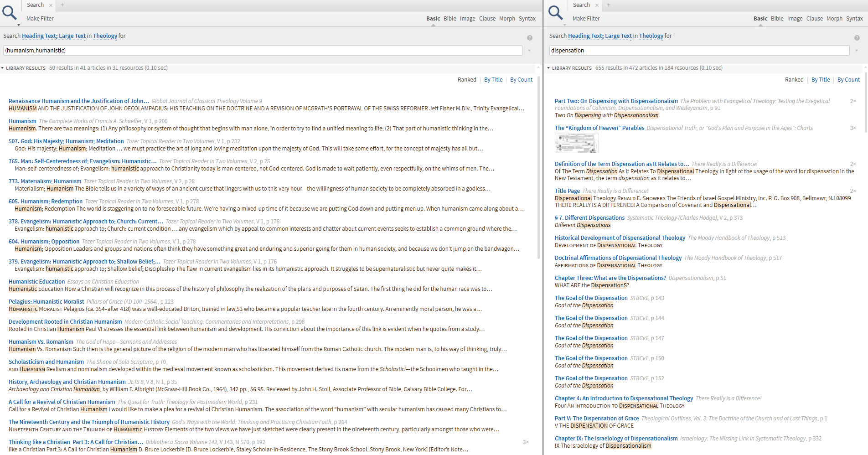
Task: Open 'Renaissance Humanism and the Justification' result
Action: pos(79,101)
